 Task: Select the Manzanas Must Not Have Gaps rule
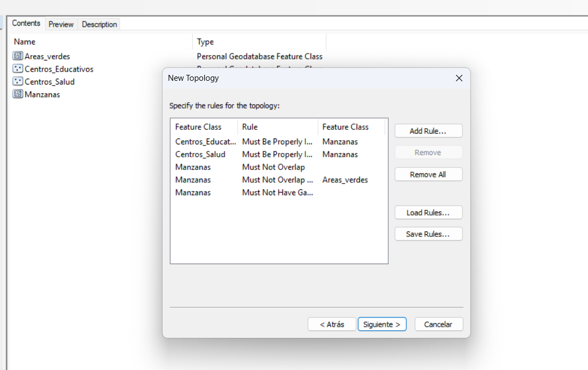click(277, 192)
